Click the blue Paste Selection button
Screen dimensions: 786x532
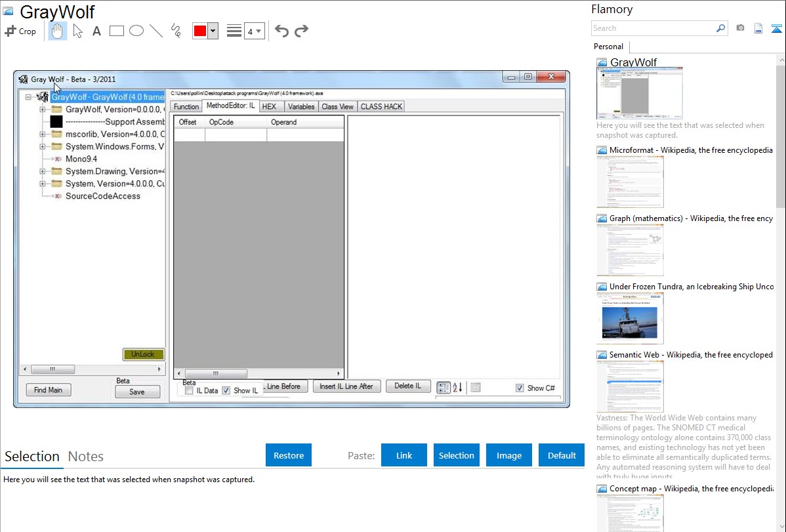coord(457,455)
